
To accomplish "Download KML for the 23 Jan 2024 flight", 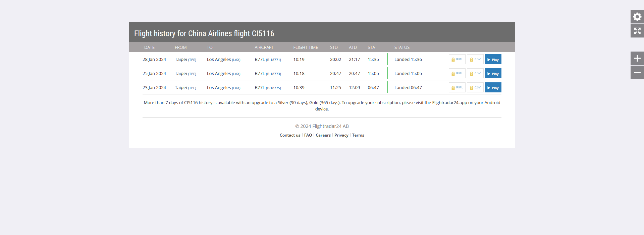I will pyautogui.click(x=457, y=87).
